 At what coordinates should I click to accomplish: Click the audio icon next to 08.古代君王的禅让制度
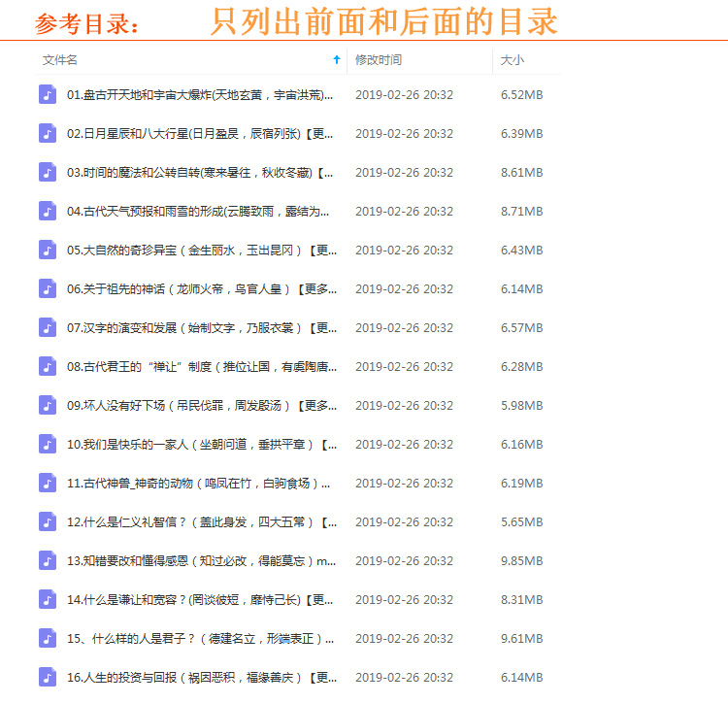48,366
